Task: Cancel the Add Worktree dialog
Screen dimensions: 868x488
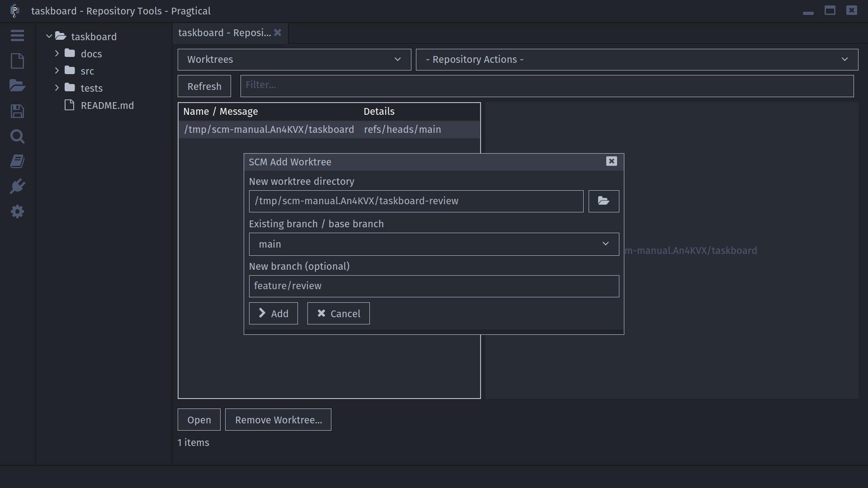Action: coord(339,314)
